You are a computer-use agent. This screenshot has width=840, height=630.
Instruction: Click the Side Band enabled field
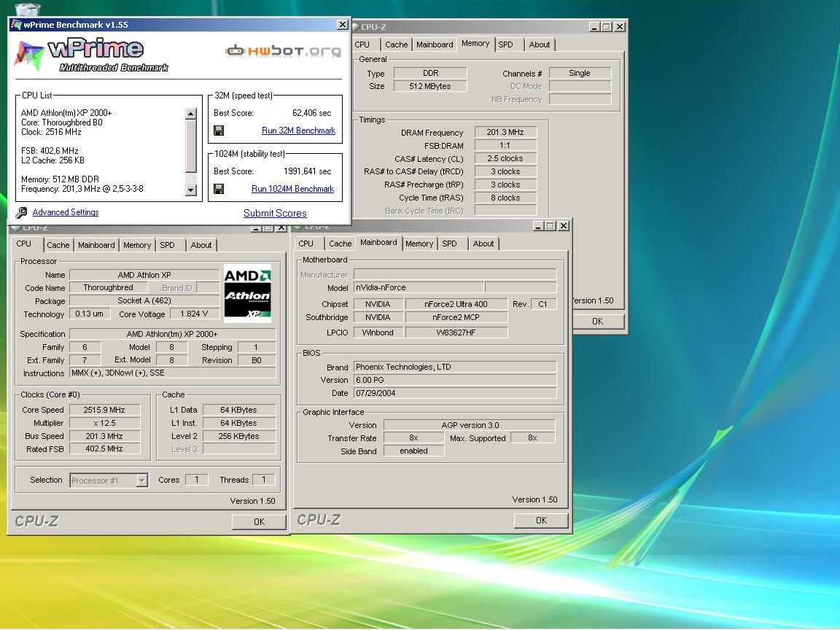click(413, 451)
